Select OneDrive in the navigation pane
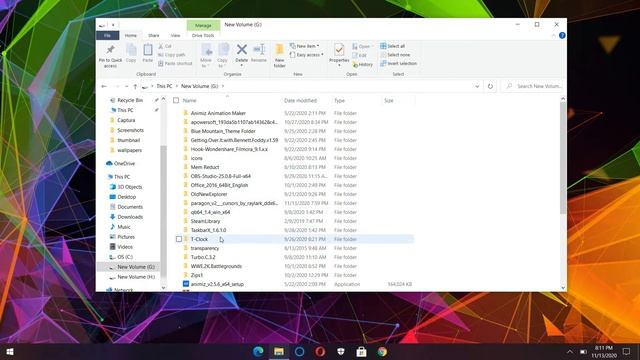This screenshot has height=360, width=640. (124, 163)
